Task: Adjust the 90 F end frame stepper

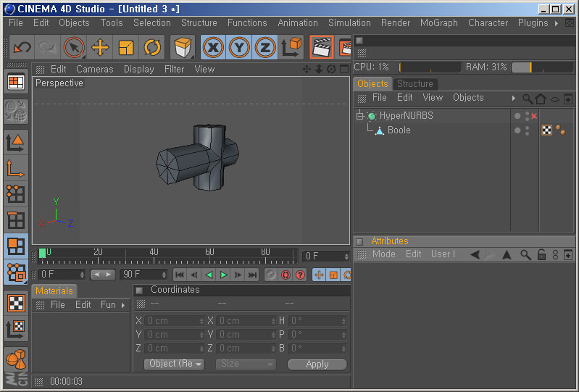Action: (164, 275)
